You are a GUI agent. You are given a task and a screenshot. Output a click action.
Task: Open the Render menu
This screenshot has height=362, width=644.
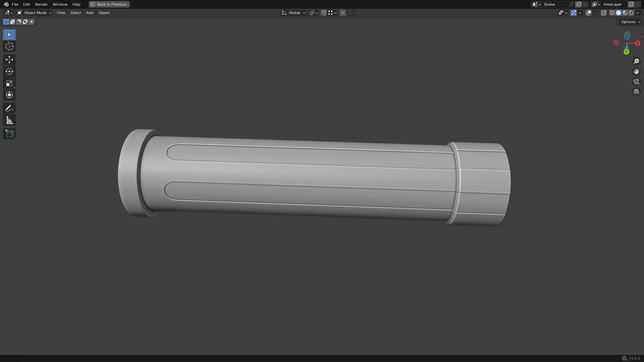point(41,4)
